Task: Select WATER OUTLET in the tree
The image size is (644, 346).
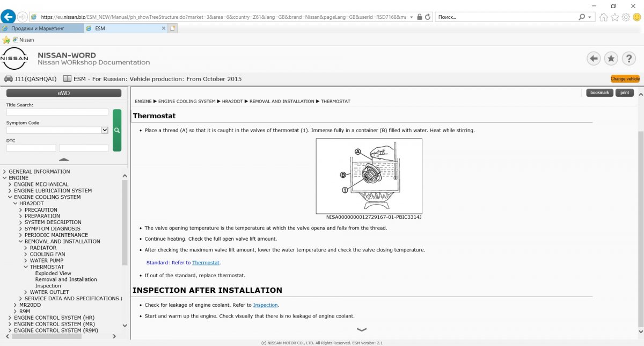Action: (49, 292)
